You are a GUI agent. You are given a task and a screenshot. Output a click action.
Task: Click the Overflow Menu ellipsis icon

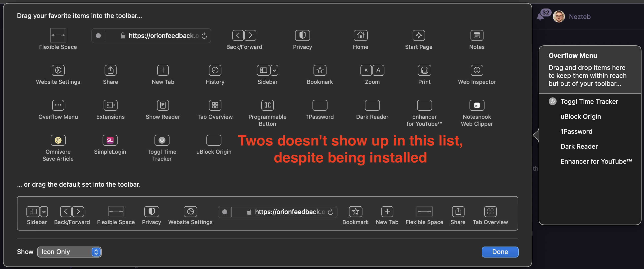coord(58,105)
